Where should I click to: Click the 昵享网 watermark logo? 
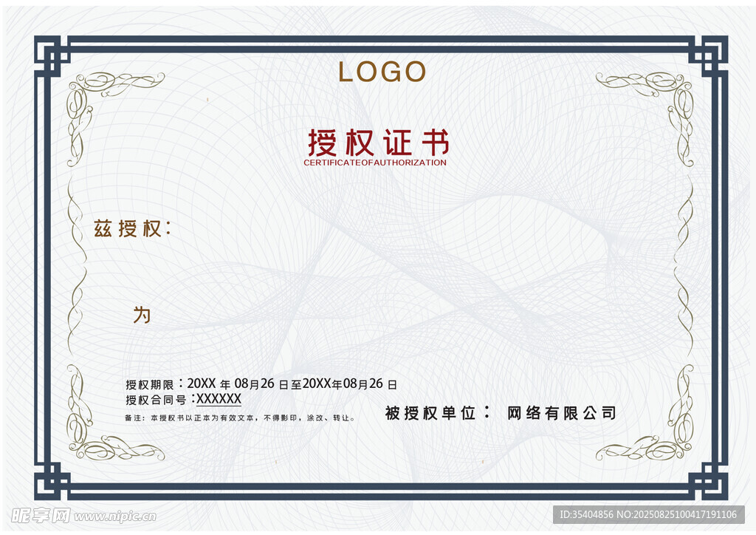pos(41,514)
